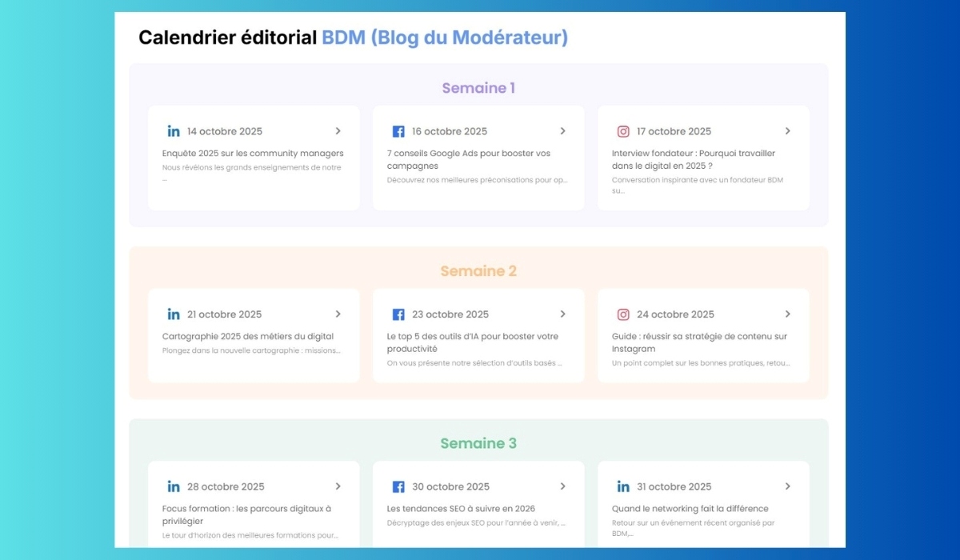Click Facebook icon on 23 octobre post
Screen dimensions: 960x560
398,314
